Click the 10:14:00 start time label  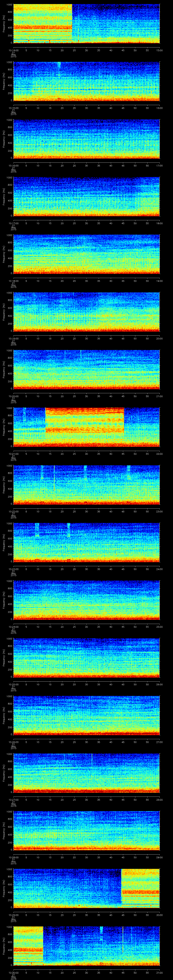coord(13,50)
